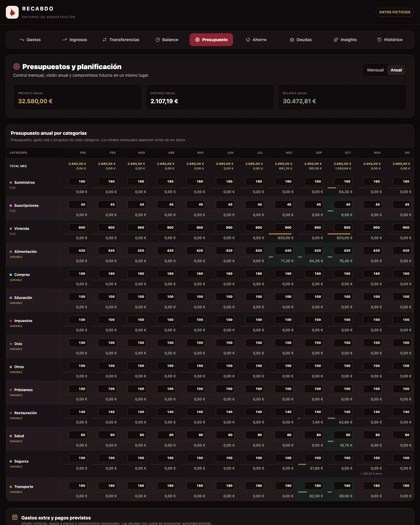The width and height of the screenshot is (420, 525).
Task: Open the Deudas section label
Action: point(304,40)
